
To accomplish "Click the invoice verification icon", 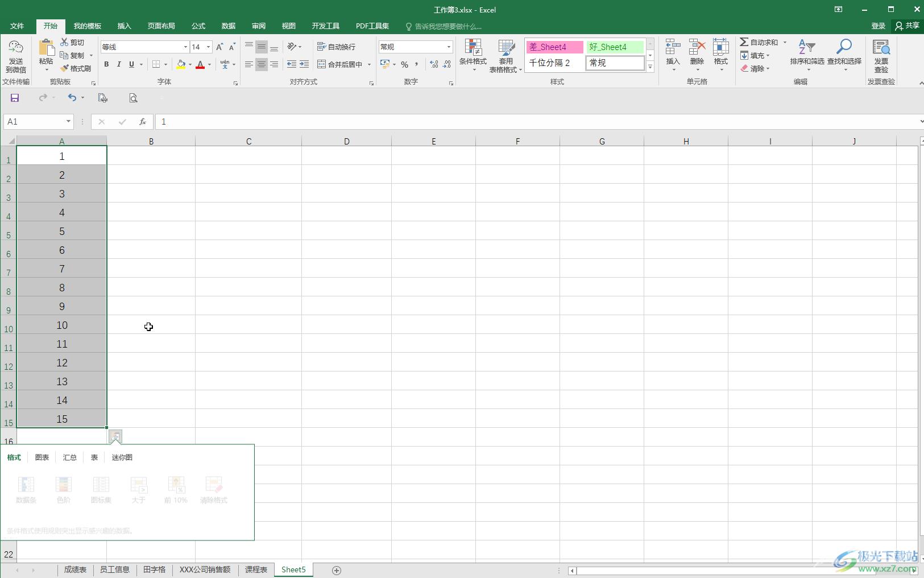I will click(x=881, y=48).
